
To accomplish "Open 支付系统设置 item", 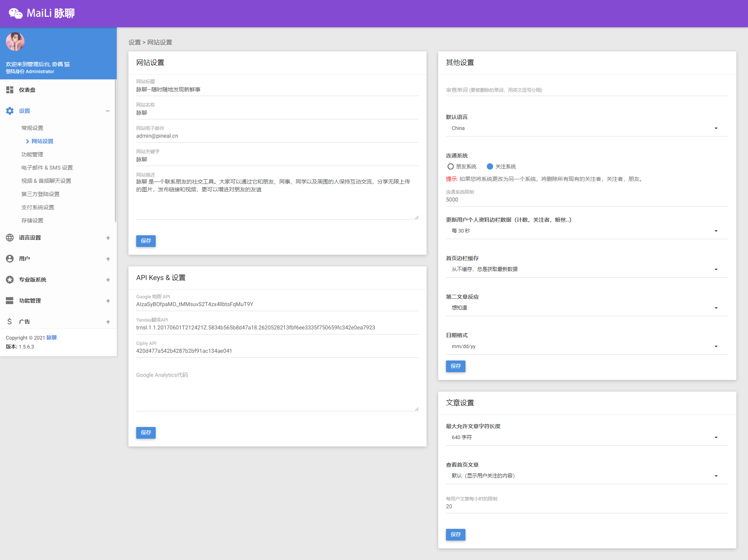I will coord(38,207).
